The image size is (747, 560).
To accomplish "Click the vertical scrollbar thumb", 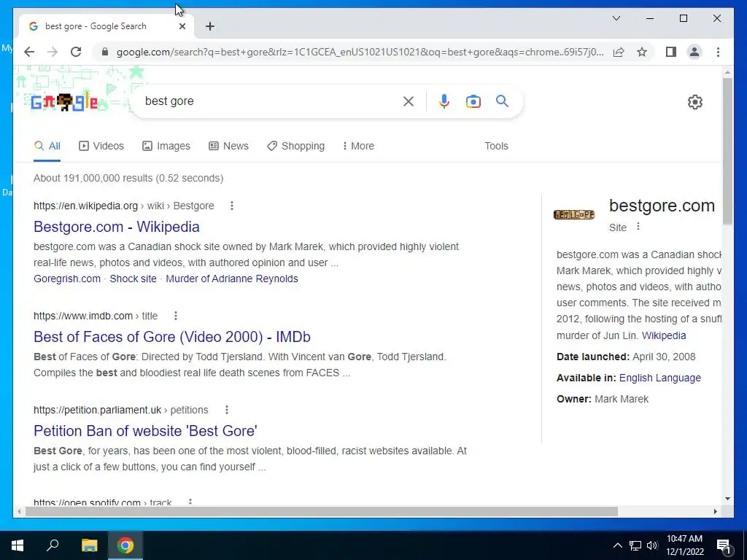I will point(727,150).
